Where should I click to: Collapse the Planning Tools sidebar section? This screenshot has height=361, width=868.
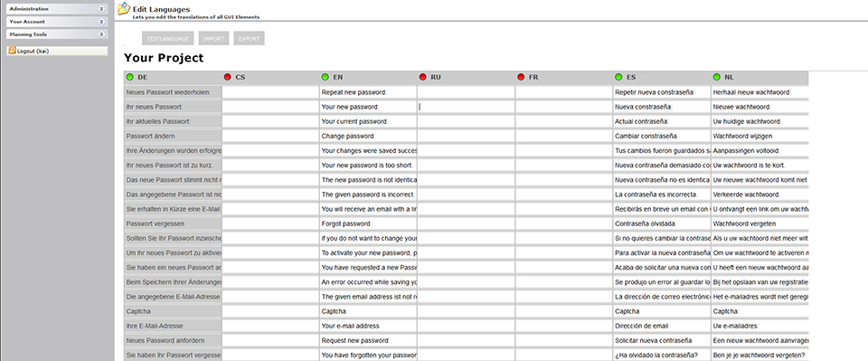101,34
